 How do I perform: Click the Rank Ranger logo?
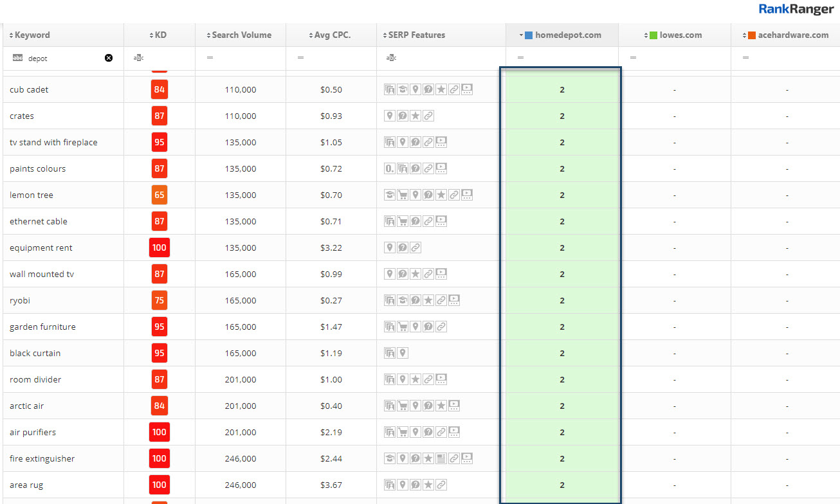[x=796, y=9]
